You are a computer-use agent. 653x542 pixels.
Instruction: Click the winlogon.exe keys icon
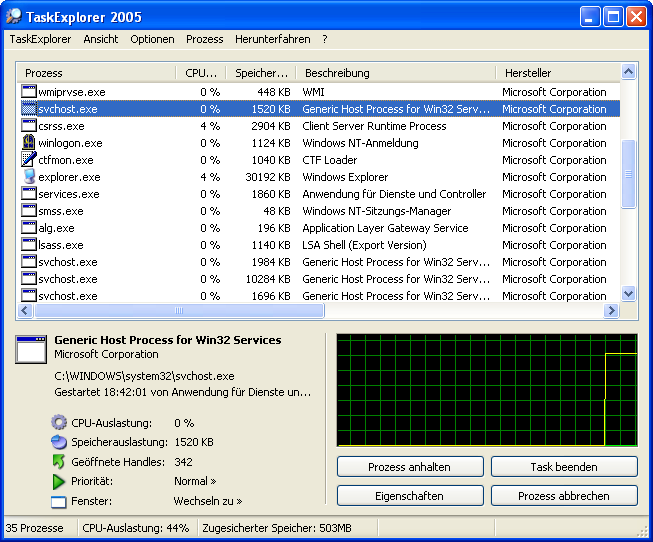(x=29, y=143)
